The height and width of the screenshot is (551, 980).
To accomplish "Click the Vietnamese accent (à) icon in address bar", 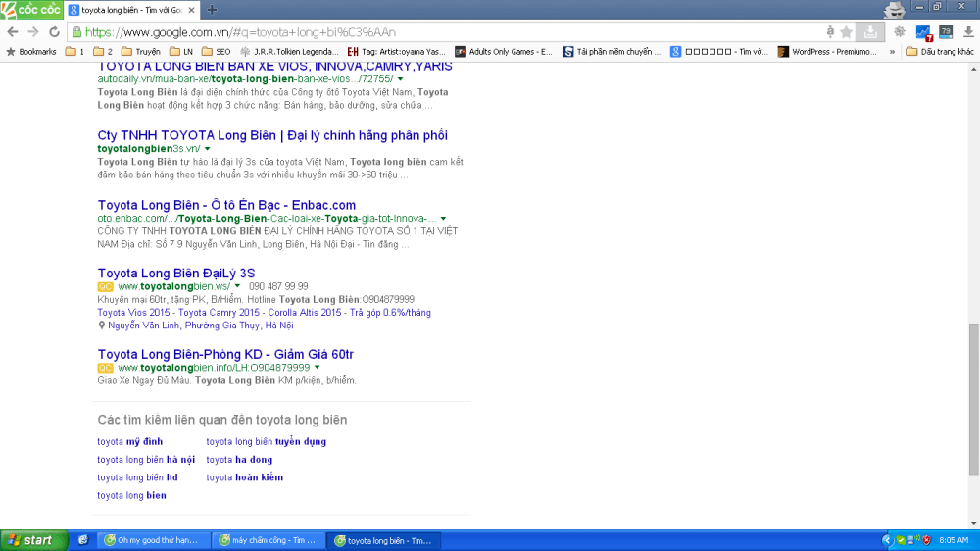I will (830, 32).
